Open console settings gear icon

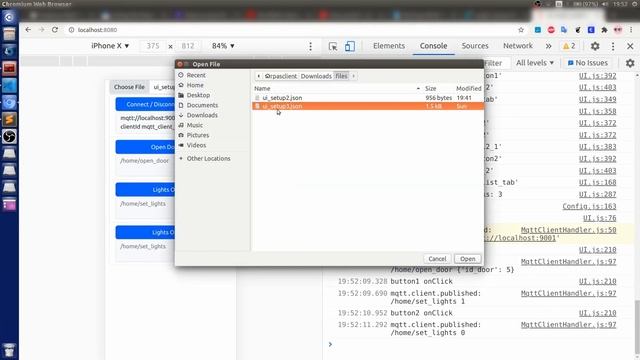pyautogui.click(x=630, y=63)
